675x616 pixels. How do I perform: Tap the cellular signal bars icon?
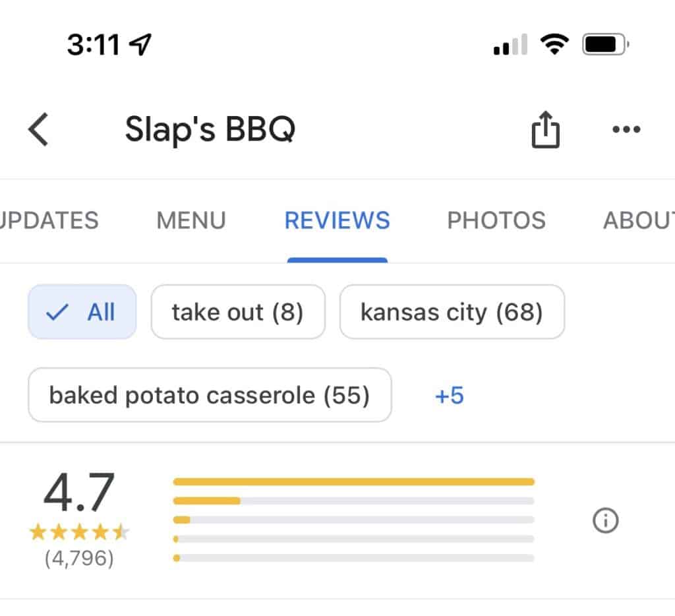(511, 44)
